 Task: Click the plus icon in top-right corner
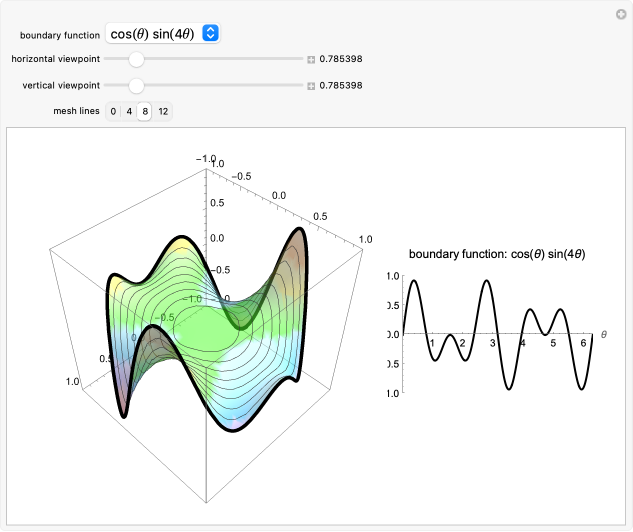[620, 14]
